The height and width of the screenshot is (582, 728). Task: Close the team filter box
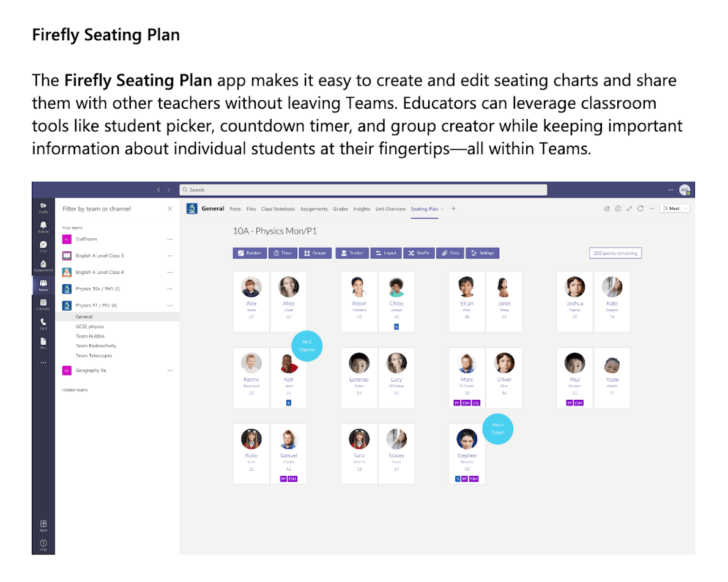pyautogui.click(x=170, y=209)
